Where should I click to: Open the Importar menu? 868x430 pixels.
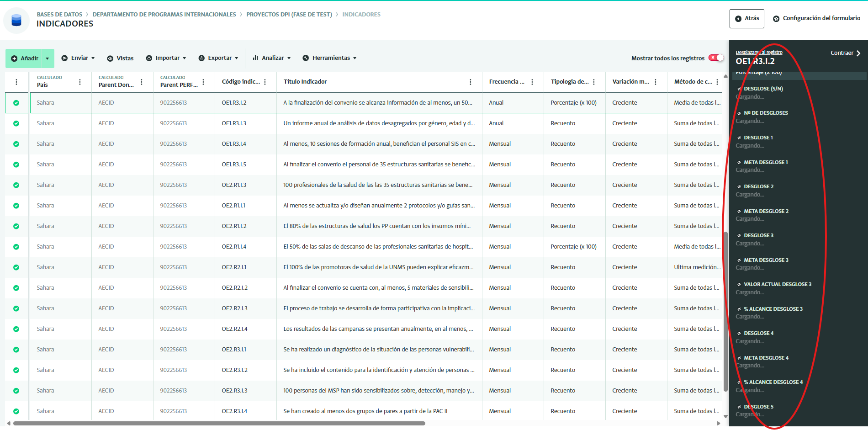point(166,58)
